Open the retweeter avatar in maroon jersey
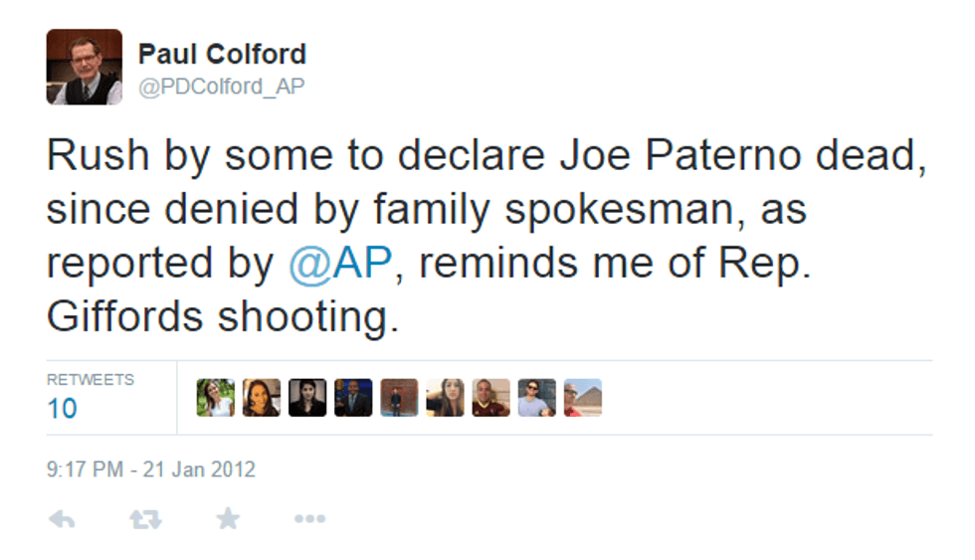Viewport: 975px width, 560px height. tap(490, 398)
